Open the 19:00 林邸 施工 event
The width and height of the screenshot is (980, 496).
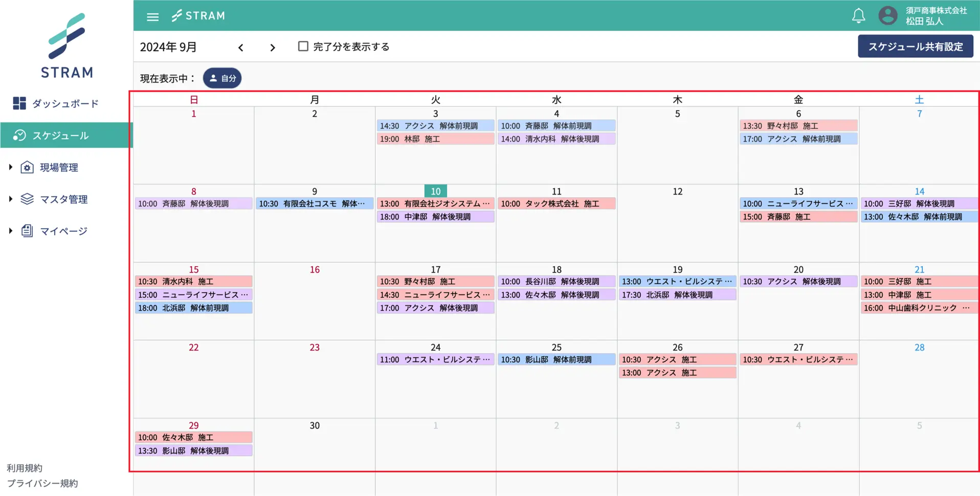pos(435,139)
